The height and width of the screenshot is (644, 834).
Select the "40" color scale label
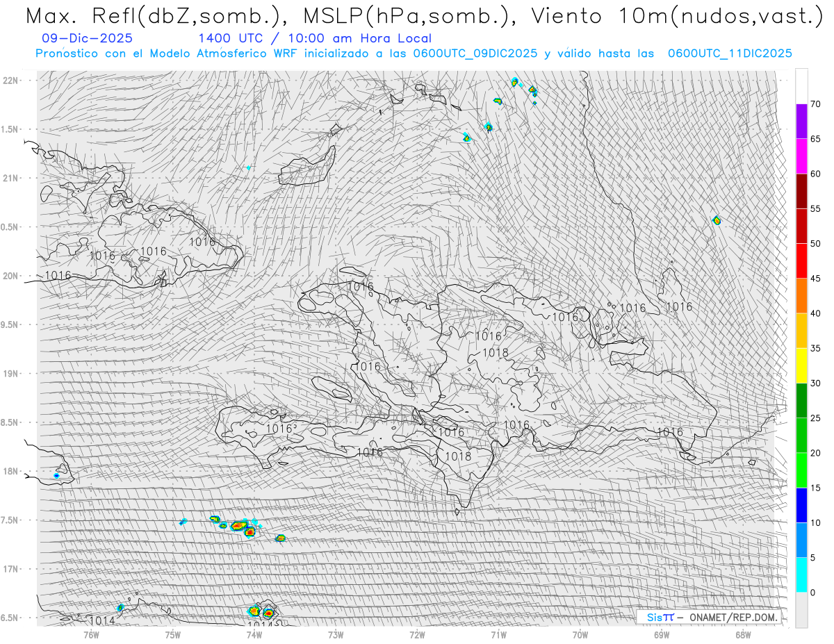[815, 313]
